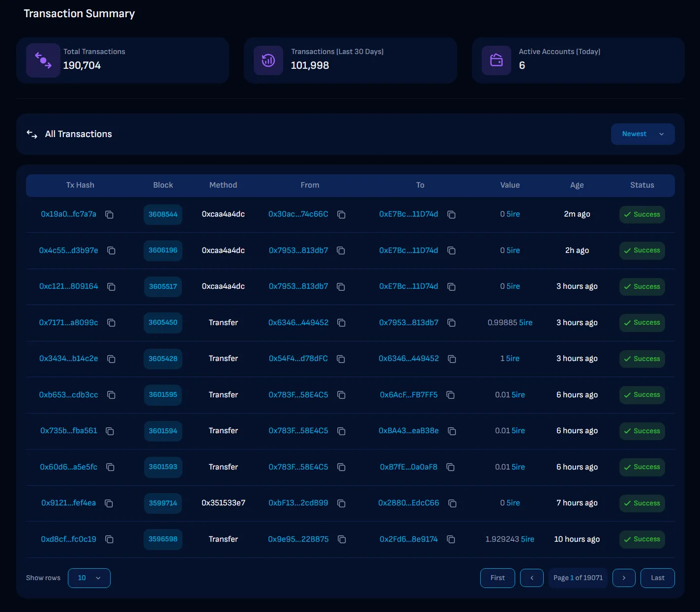Open the Newest sort dropdown
Screen dimensions: 700x612
[642, 134]
